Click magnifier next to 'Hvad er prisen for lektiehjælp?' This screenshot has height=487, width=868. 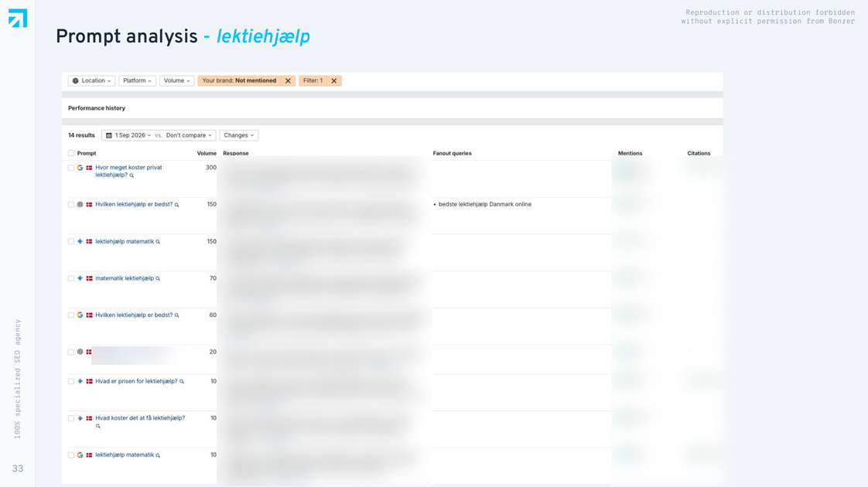click(182, 381)
